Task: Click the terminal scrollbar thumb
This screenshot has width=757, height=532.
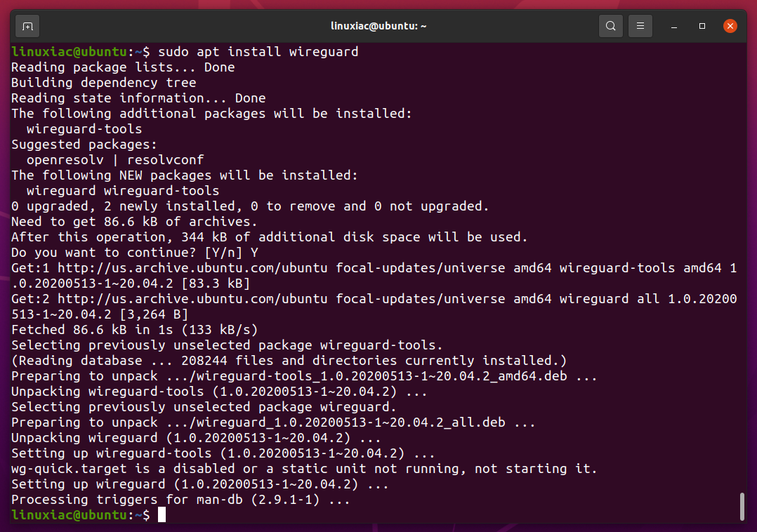Action: (x=742, y=507)
